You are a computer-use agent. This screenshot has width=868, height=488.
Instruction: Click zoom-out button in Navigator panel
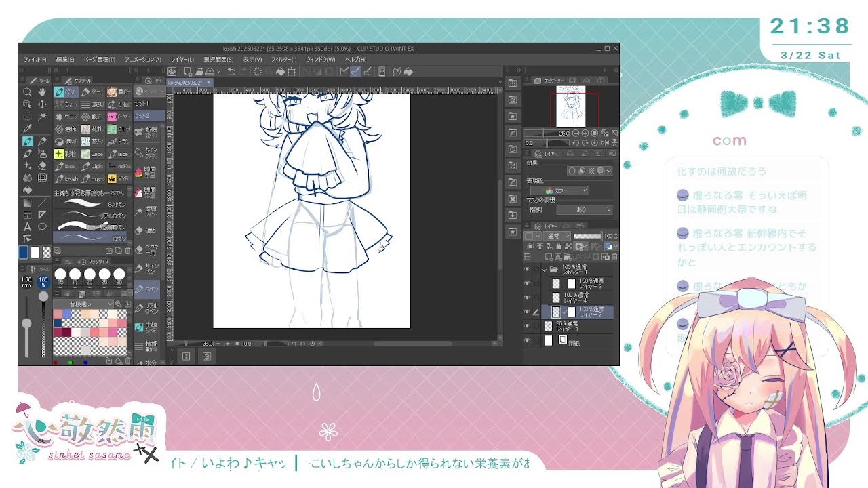[x=576, y=134]
